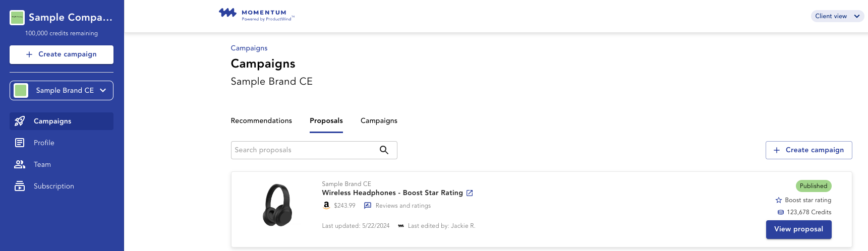Viewport: 868px width, 251px height.
Task: Click the Reviews and ratings chat icon
Action: click(368, 206)
